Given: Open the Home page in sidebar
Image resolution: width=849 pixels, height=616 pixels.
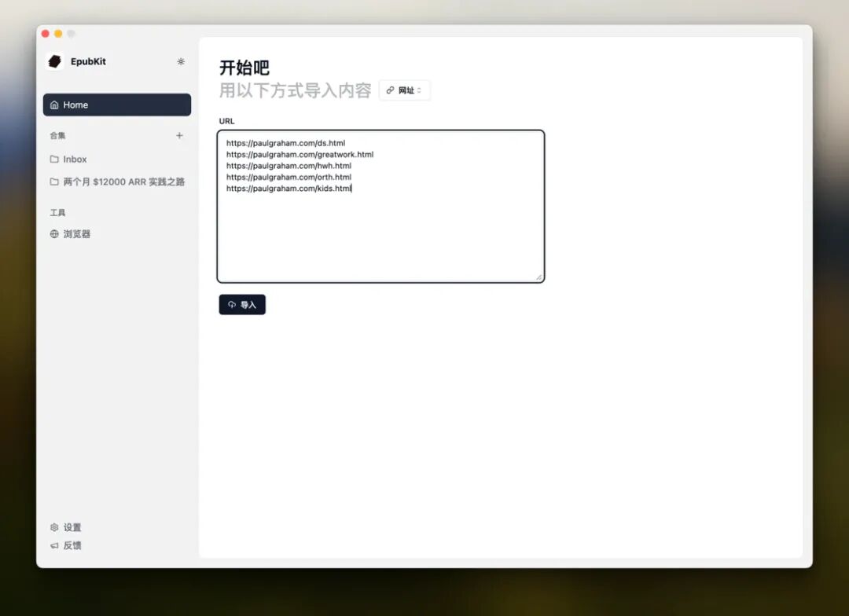Looking at the screenshot, I should [117, 105].
